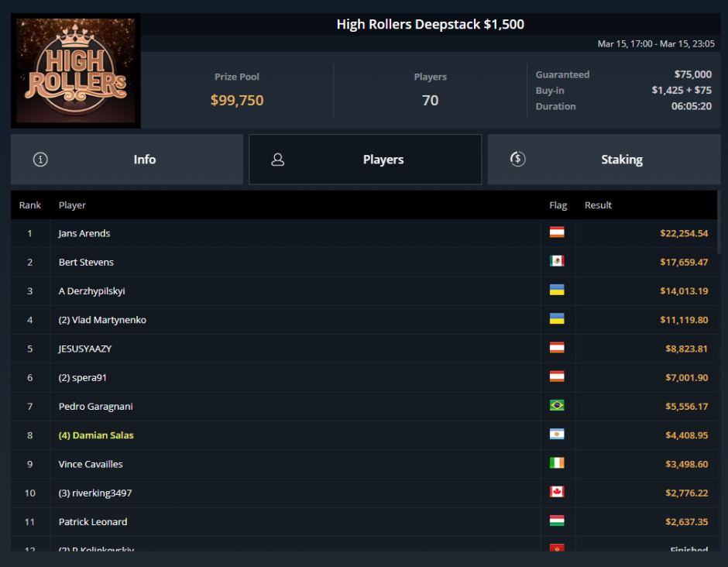Click the buy-in $1,425 + $75
728x567 pixels.
coord(681,90)
